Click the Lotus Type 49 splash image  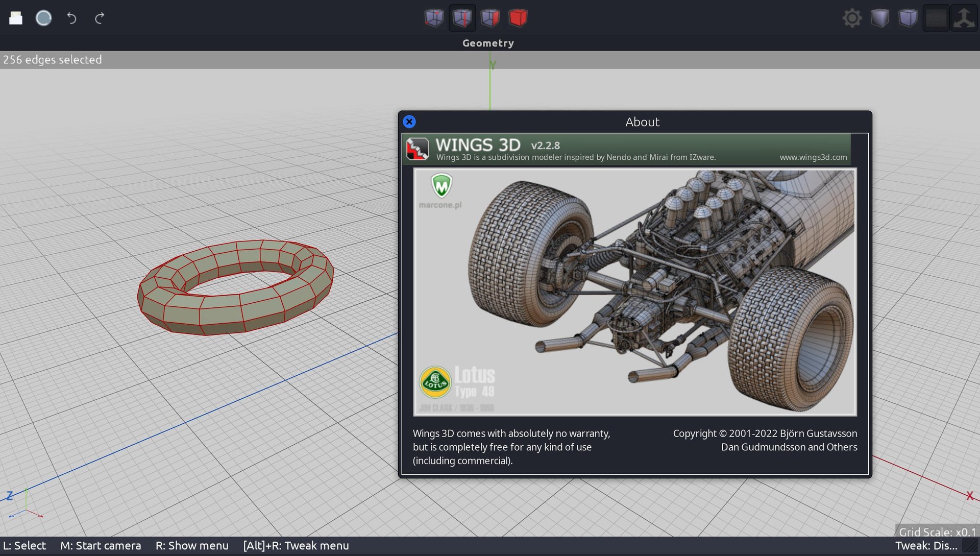(x=634, y=292)
